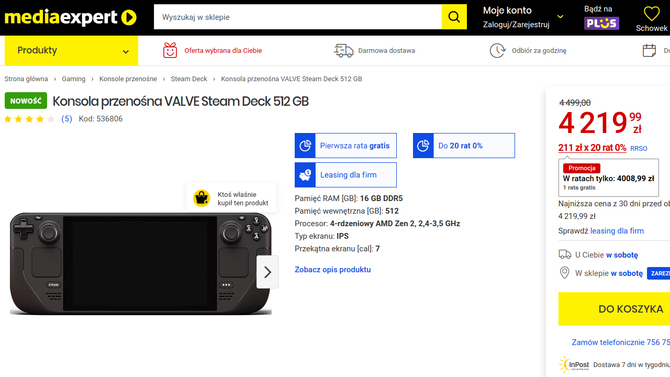Click 'Kod: 536806' product code text
Viewport: 670px width, 377px height.
[x=100, y=119]
